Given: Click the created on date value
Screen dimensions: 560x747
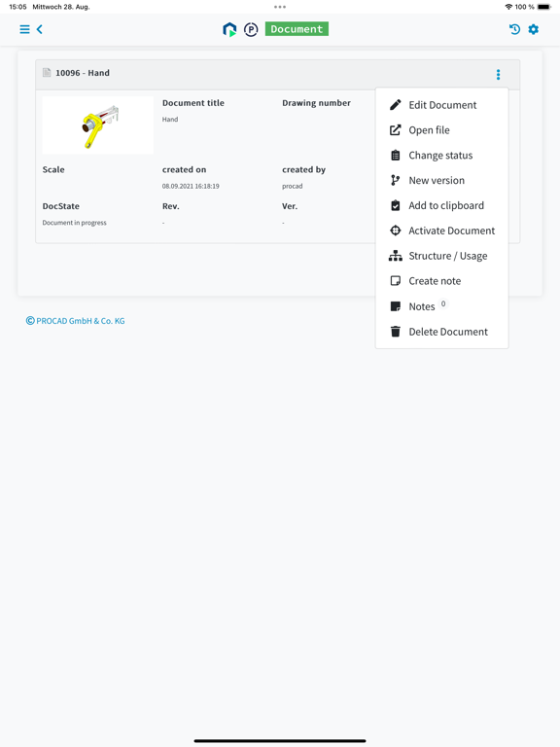Looking at the screenshot, I should [x=191, y=187].
